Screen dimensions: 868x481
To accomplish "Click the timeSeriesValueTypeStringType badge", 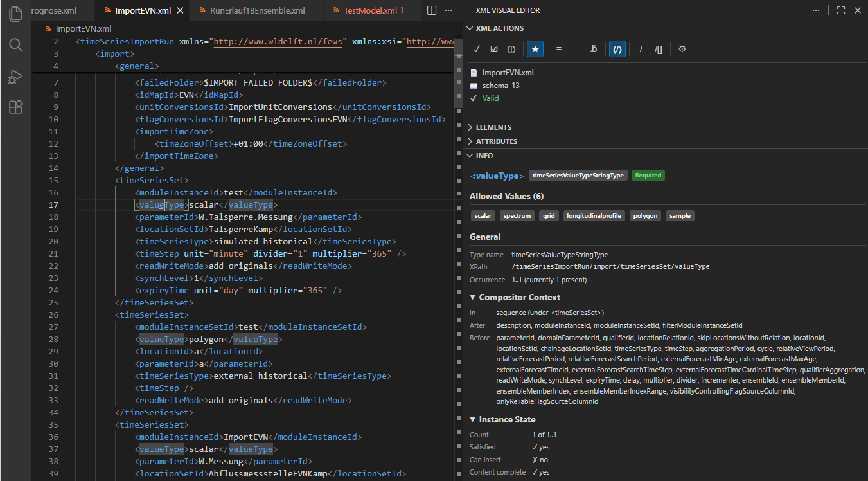I will [x=578, y=175].
